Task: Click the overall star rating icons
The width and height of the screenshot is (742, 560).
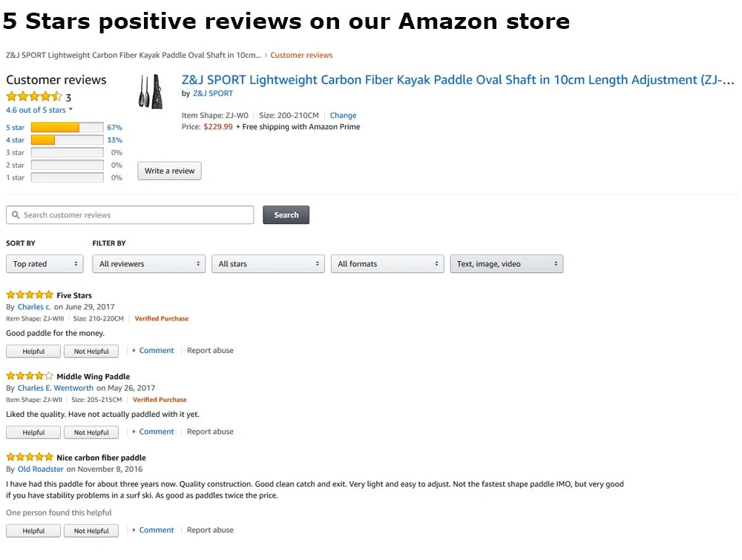Action: (x=34, y=97)
